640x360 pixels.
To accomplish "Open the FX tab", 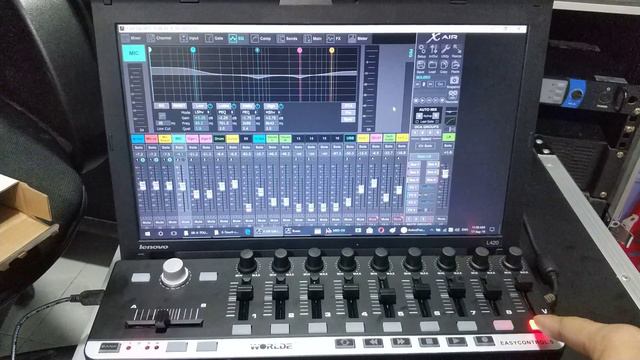I will (334, 39).
